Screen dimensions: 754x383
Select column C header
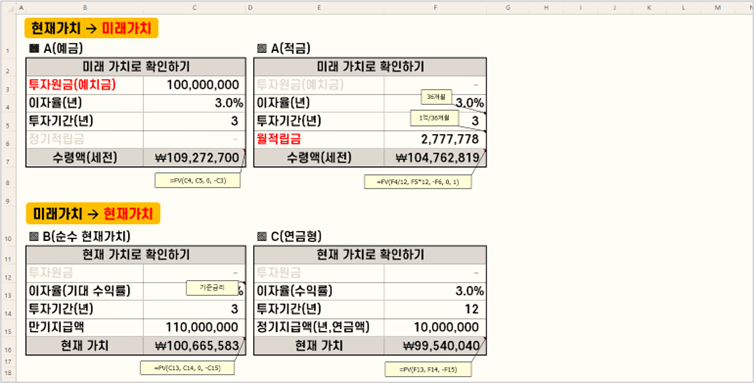[194, 8]
